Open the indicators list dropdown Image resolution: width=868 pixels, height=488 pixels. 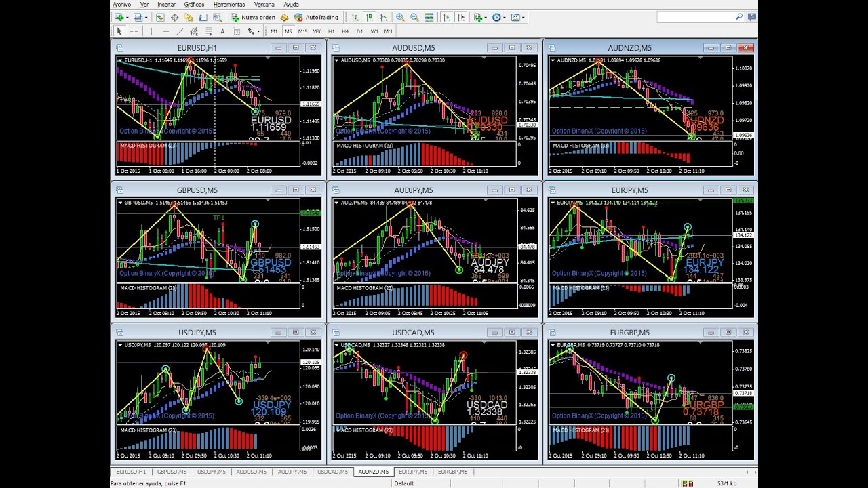(481, 17)
